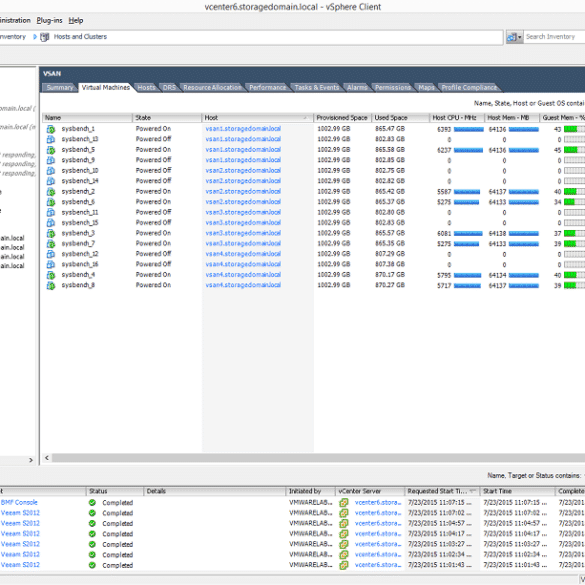Open the DRS tab
The width and height of the screenshot is (585, 585).
[x=169, y=88]
